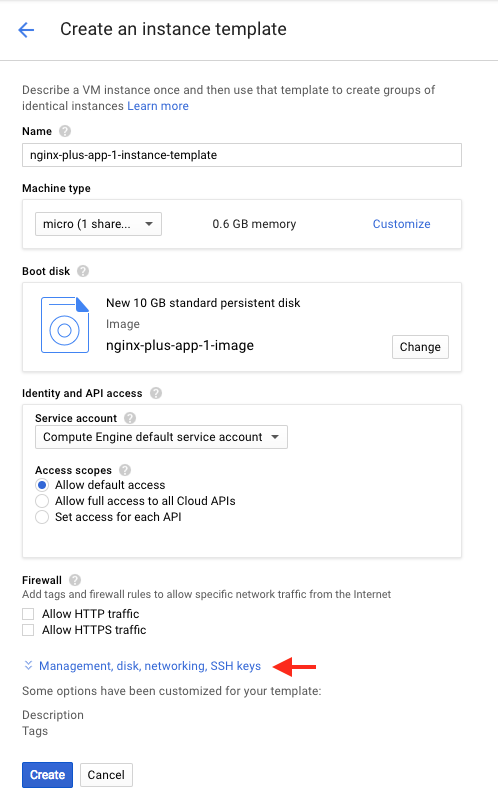Click the help icon beside Name
This screenshot has height=798, width=498.
point(65,131)
